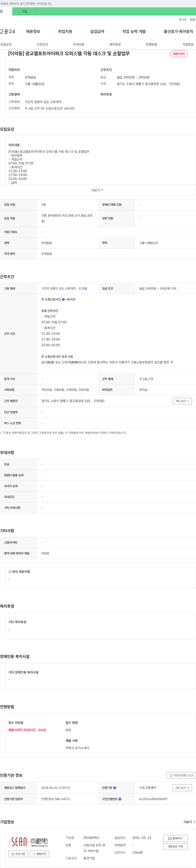Open the 출산휴가·육아휴직 menu
Image resolution: width=196 pixels, height=868 pixels.
pos(178,31)
